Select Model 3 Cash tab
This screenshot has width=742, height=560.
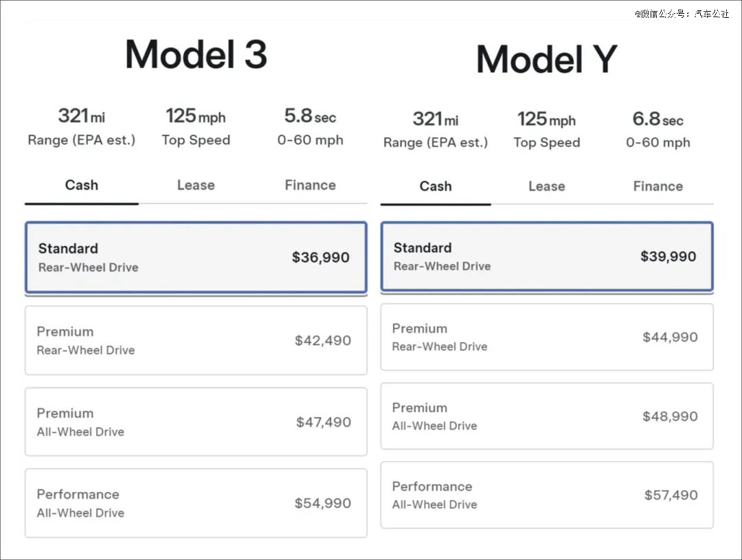[82, 186]
